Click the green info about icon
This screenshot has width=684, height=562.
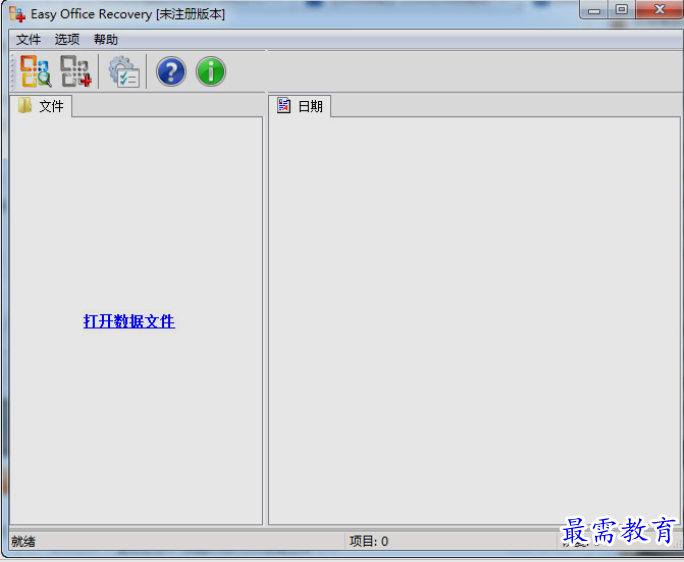(x=211, y=72)
